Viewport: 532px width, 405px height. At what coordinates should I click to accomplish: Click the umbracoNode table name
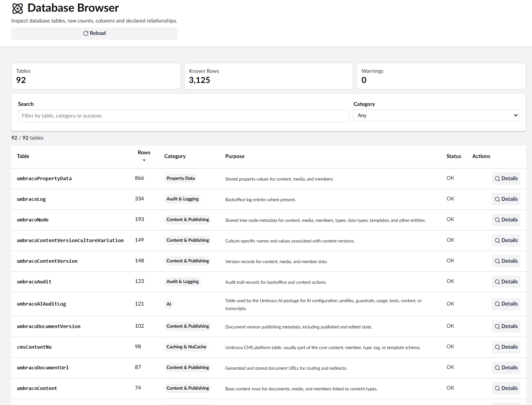[x=33, y=220]
